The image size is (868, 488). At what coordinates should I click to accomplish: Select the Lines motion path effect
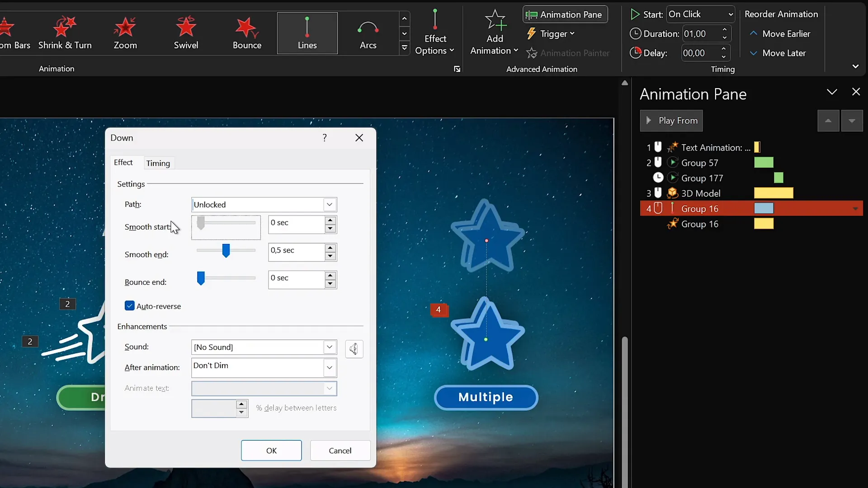(307, 33)
